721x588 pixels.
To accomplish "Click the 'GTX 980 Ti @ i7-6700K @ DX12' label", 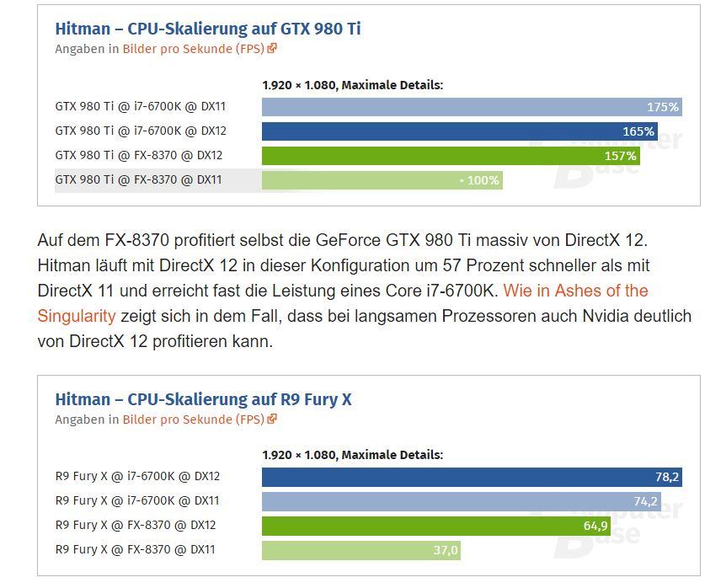I will point(141,131).
